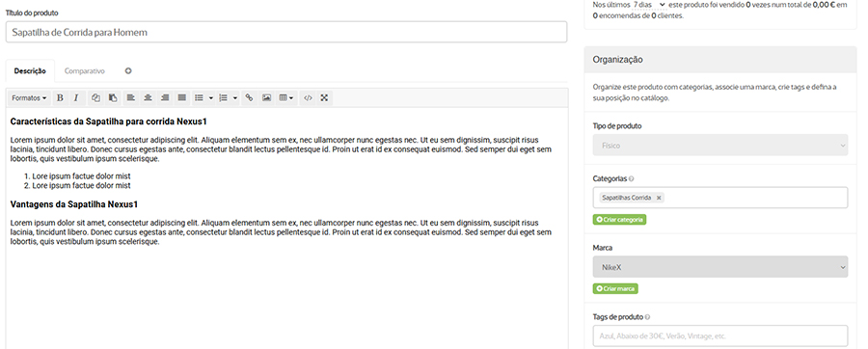The height and width of the screenshot is (349, 868).
Task: Open source code view of editor
Action: tap(309, 98)
